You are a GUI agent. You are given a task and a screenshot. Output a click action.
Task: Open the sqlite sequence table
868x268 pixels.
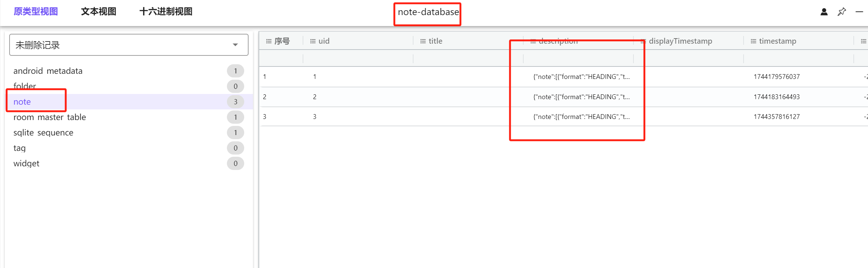43,133
